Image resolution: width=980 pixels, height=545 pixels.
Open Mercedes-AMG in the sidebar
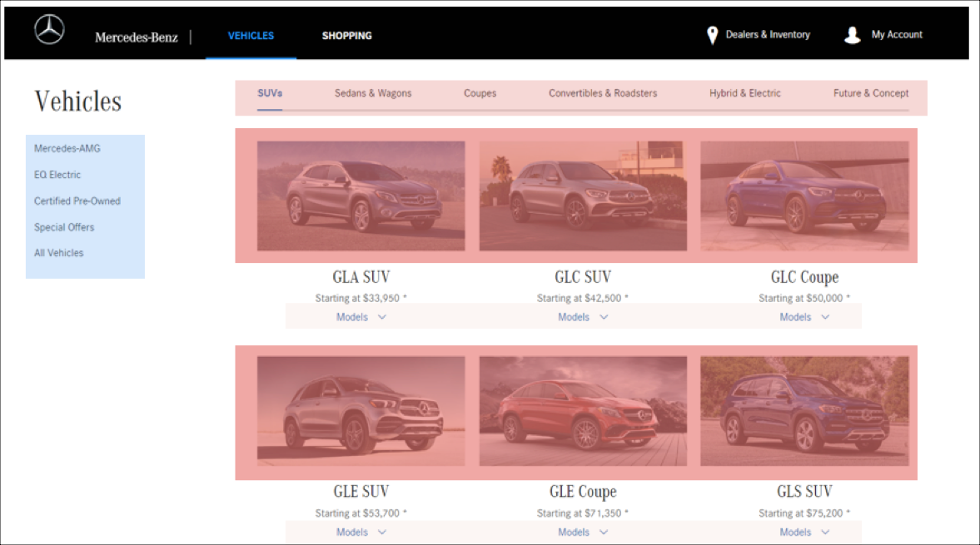[x=67, y=148]
